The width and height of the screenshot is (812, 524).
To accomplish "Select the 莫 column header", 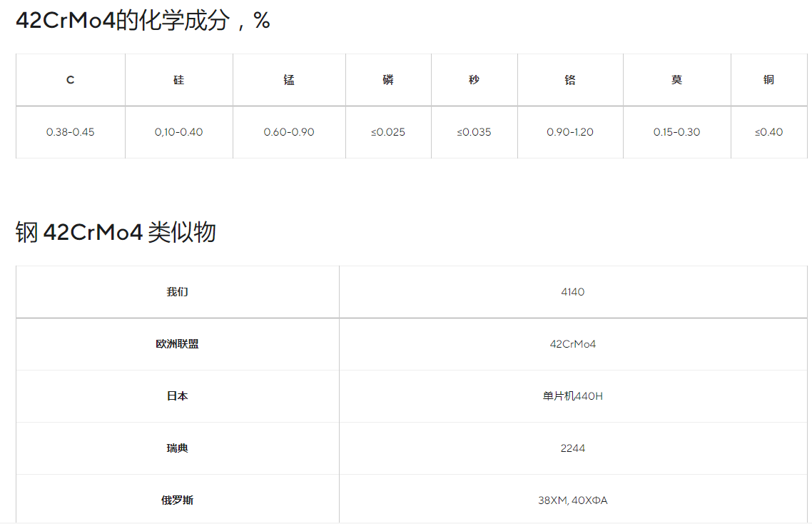I will (676, 79).
